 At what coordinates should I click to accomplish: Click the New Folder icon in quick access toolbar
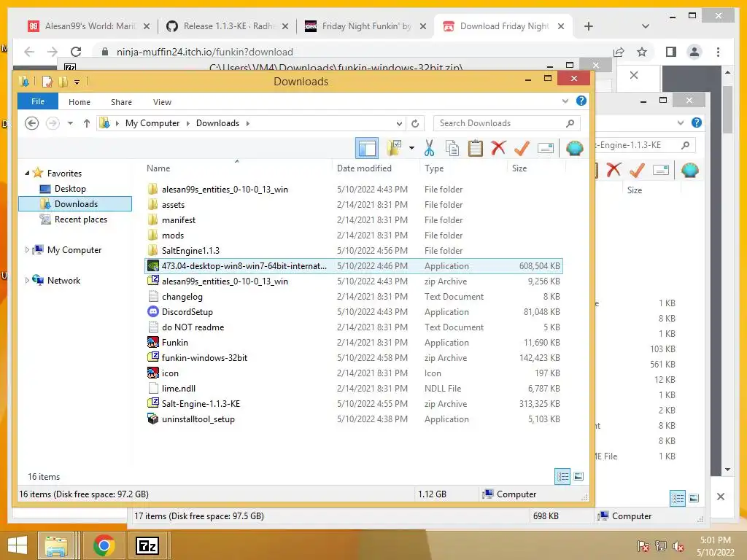click(63, 82)
